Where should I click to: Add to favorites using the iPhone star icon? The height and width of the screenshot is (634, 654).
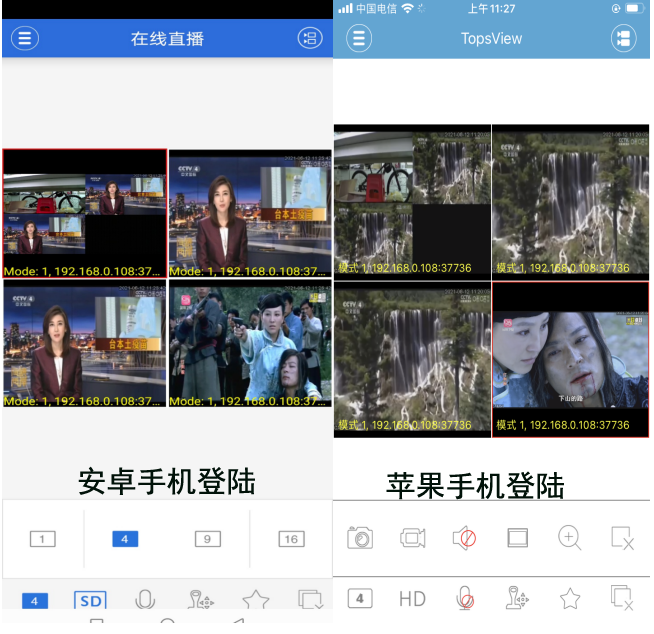(570, 598)
